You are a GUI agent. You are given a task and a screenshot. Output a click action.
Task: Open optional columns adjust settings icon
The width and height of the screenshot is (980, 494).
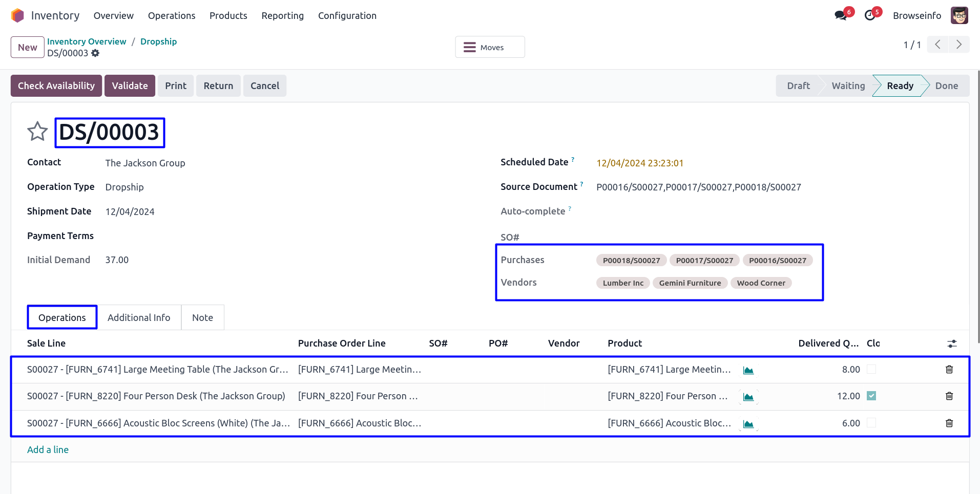coord(952,343)
